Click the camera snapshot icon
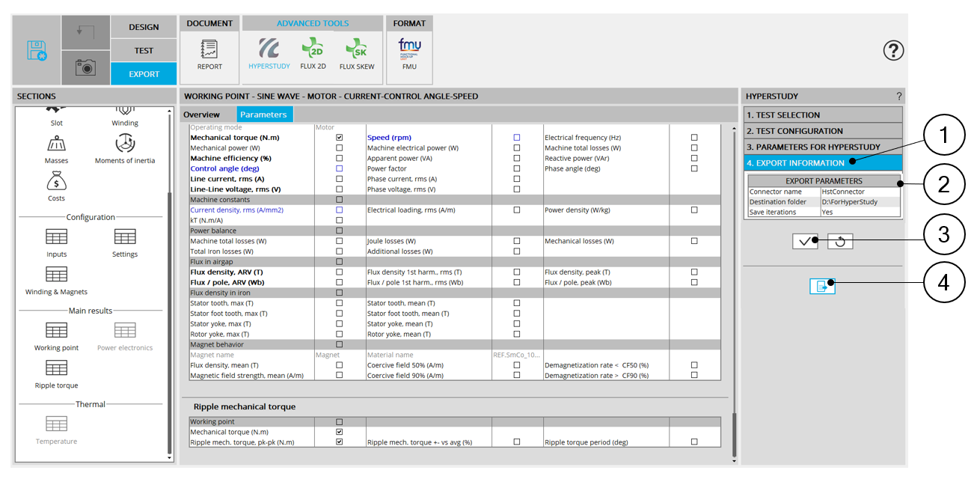The height and width of the screenshot is (482, 980). (85, 67)
